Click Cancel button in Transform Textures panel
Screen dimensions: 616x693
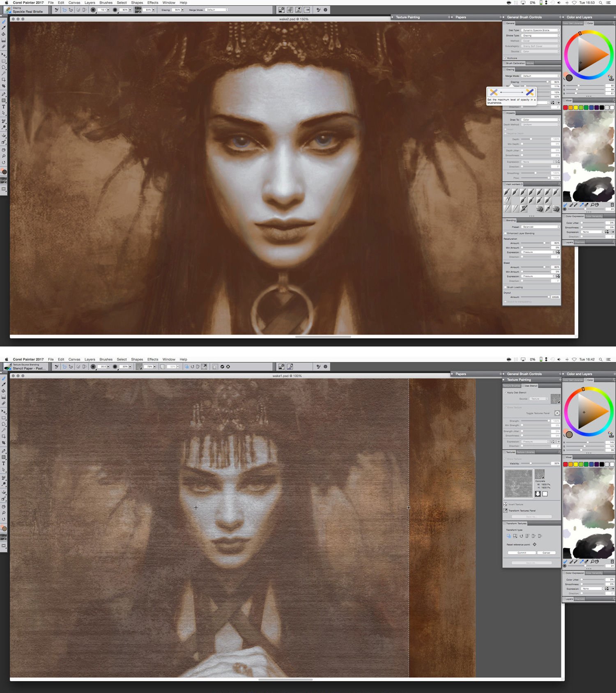point(546,553)
